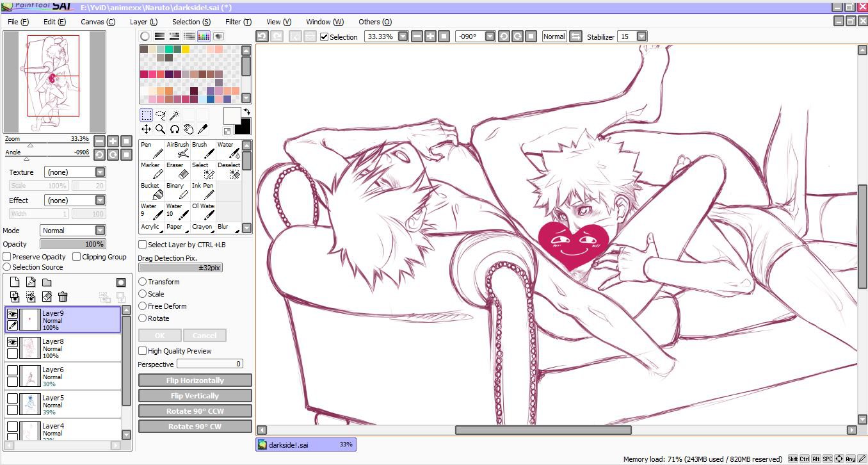Show Layer5 using its visibility box
The width and height of the screenshot is (868, 465).
12,398
